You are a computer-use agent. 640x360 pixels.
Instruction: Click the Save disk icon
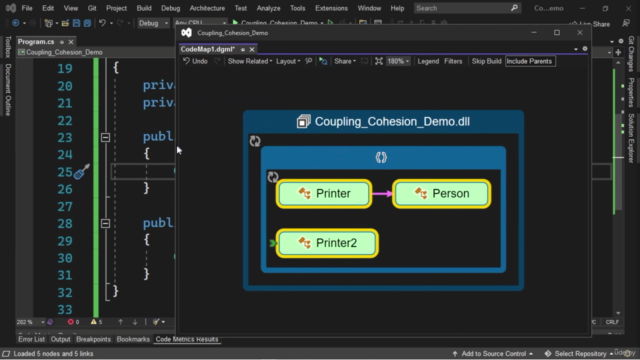point(76,23)
